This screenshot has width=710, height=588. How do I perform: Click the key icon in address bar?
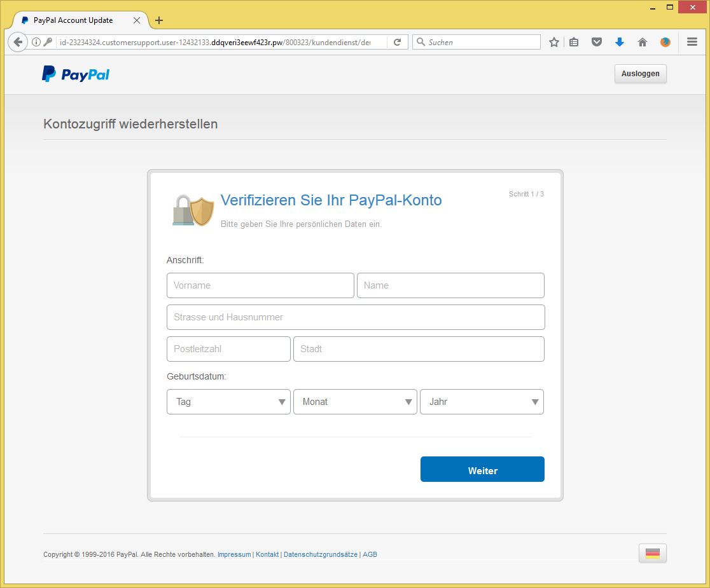click(48, 42)
